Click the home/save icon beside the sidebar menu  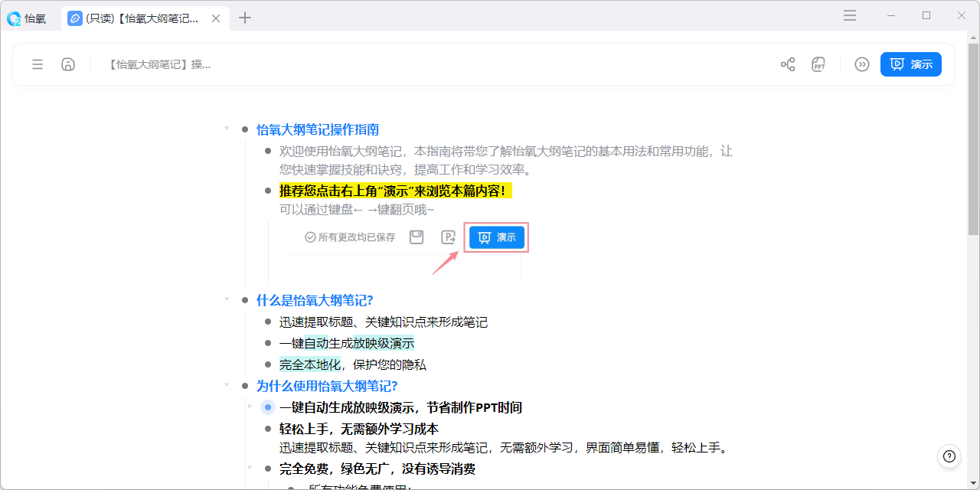coord(68,64)
